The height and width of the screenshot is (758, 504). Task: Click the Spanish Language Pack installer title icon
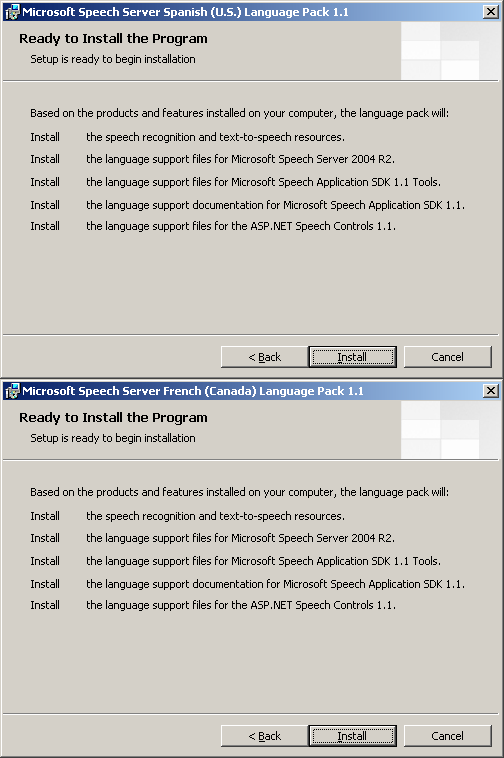[x=12, y=12]
